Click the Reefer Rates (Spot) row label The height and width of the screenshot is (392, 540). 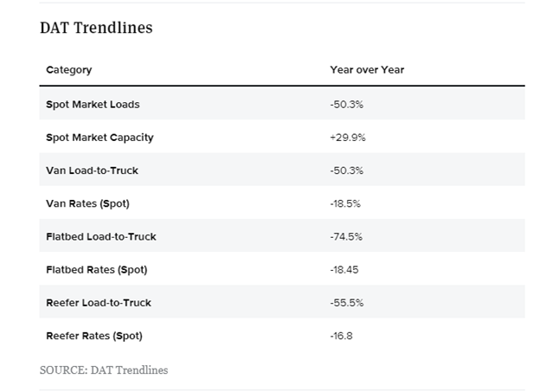tap(94, 336)
